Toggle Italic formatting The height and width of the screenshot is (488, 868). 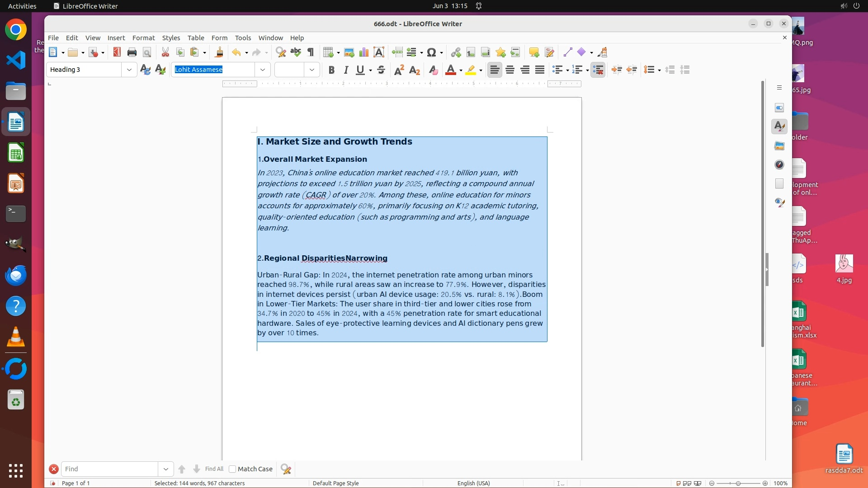346,70
